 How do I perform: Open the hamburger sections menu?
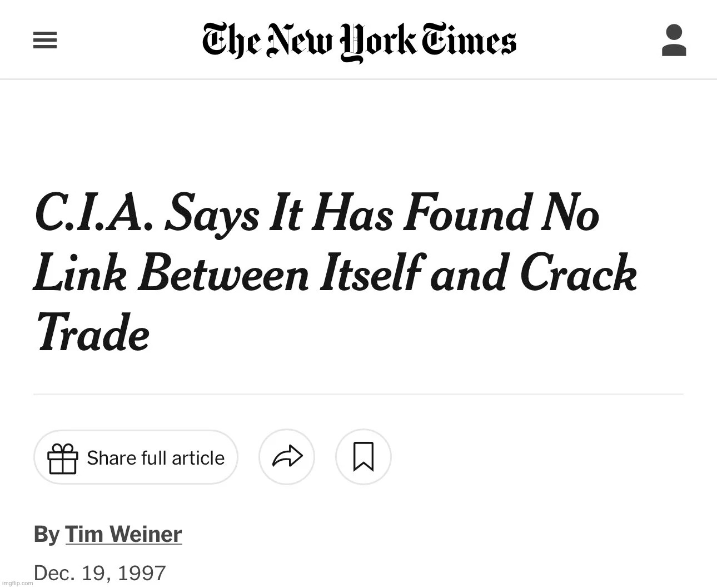pyautogui.click(x=45, y=41)
